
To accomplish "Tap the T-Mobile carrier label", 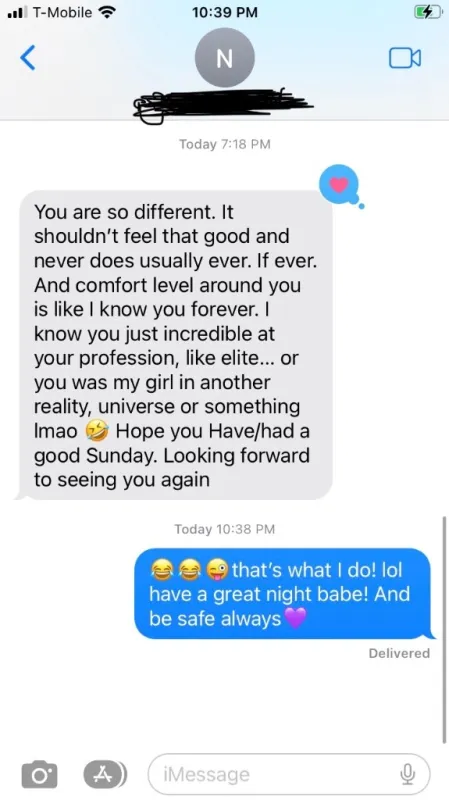I will tap(62, 12).
